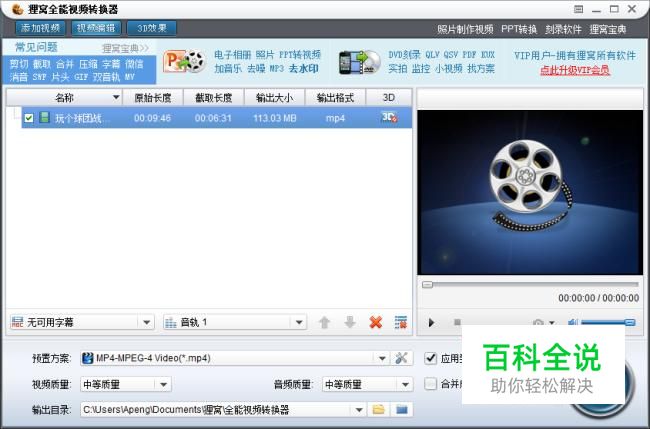Image resolution: width=650 pixels, height=429 pixels.
Task: Click the 00:06:31 trimmed length cell
Action: click(x=213, y=118)
